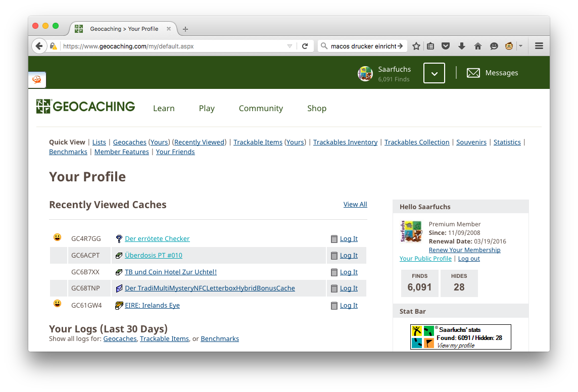Click the bookmark star icon
578x392 pixels.
coord(416,46)
